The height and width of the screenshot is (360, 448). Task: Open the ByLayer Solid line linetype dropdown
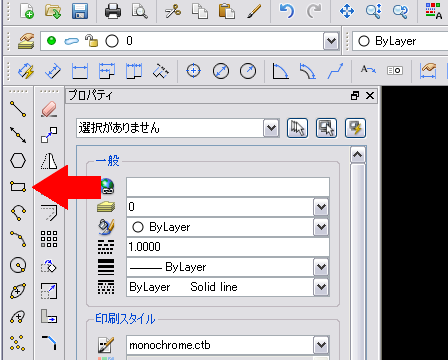pos(321,287)
